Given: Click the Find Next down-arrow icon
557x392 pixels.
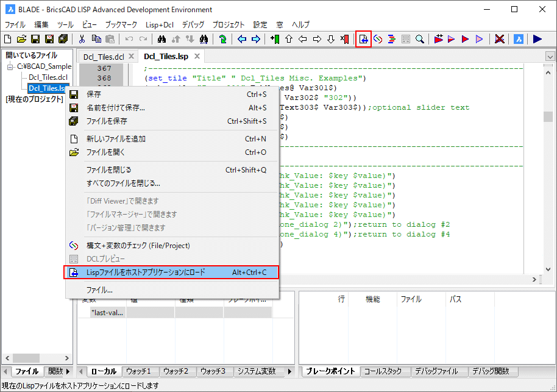Looking at the screenshot, I should 190,39.
